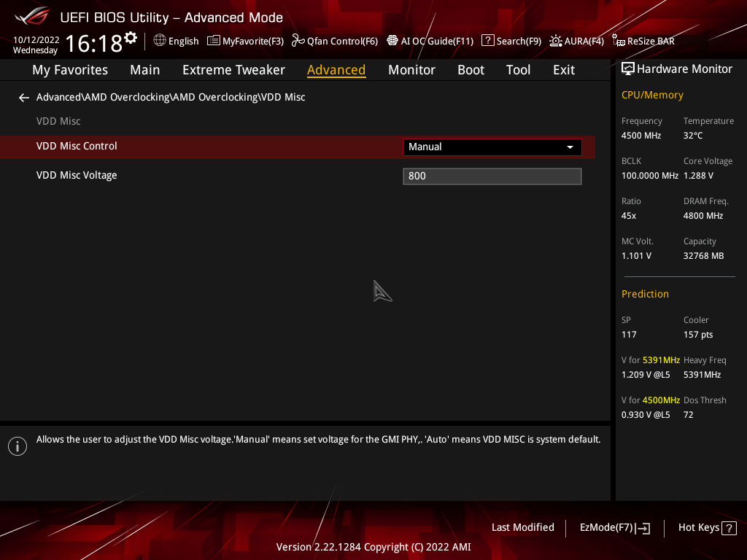747x560 pixels.
Task: Toggle ReSize BAR icon
Action: (619, 41)
